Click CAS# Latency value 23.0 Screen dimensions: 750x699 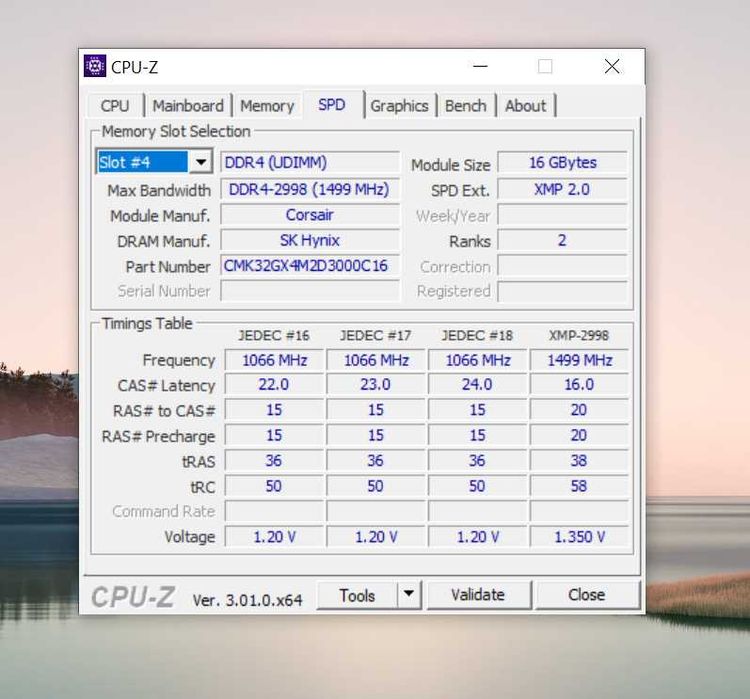pos(376,384)
